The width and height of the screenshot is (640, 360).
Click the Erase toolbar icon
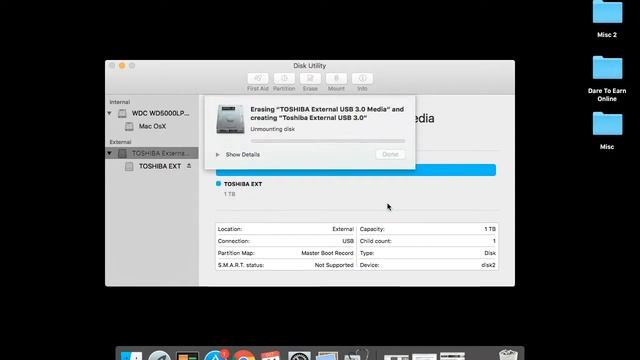[310, 78]
